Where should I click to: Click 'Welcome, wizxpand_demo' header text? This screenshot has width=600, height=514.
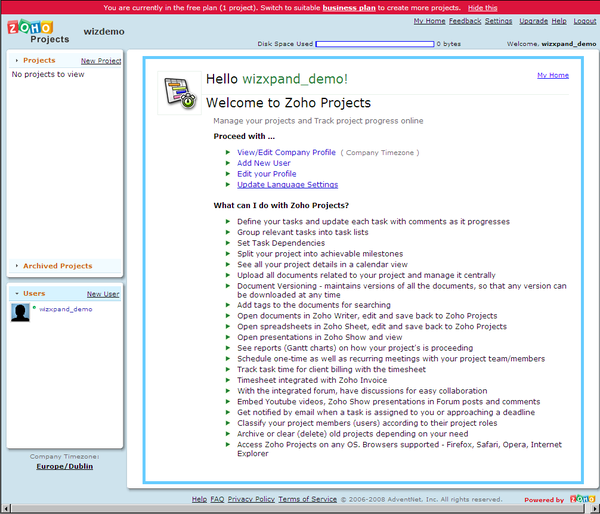(x=551, y=44)
